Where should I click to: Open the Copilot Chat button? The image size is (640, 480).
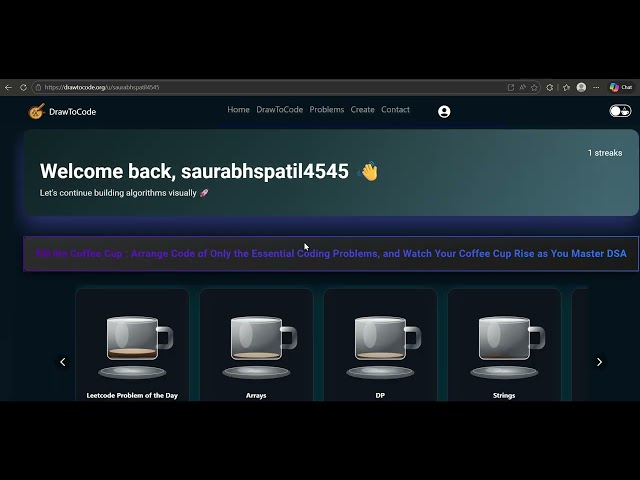click(x=621, y=87)
